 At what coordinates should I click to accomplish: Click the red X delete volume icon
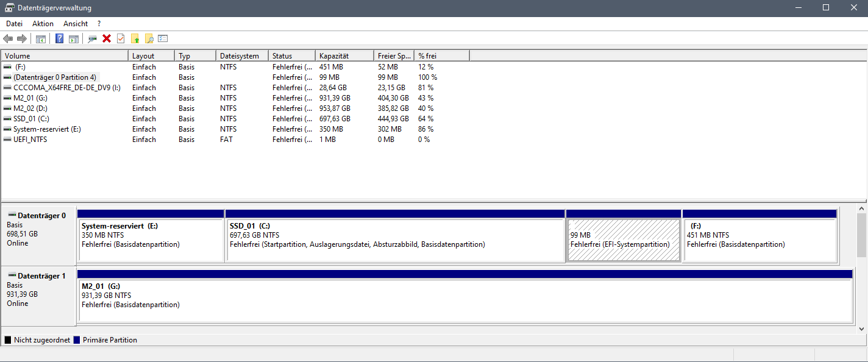click(107, 38)
